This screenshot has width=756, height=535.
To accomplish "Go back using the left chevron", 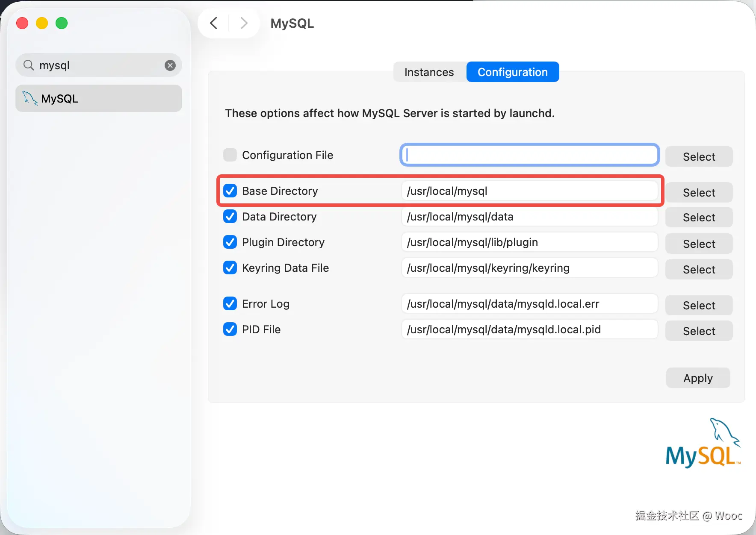I will 214,23.
